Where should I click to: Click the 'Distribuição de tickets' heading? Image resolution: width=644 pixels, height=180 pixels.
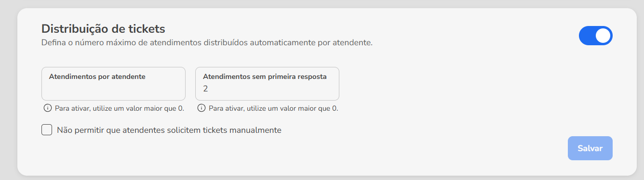tap(103, 29)
